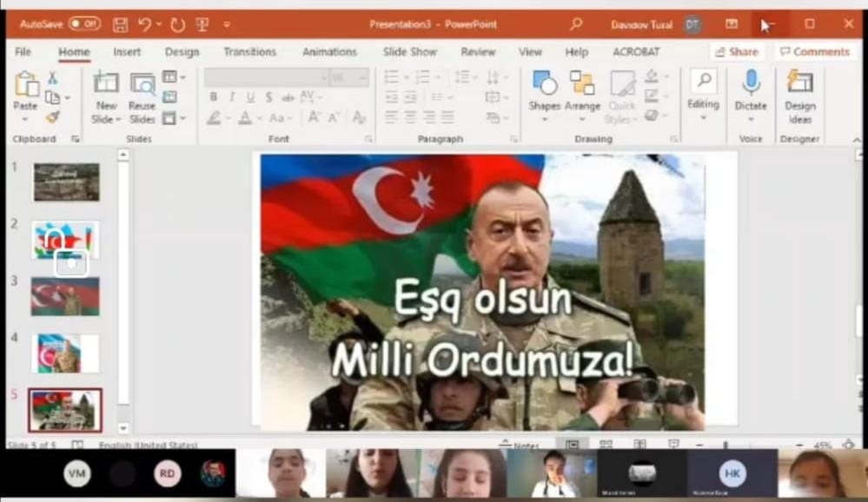Increase font size with the larger A icon
Image resolution: width=868 pixels, height=502 pixels.
314,117
